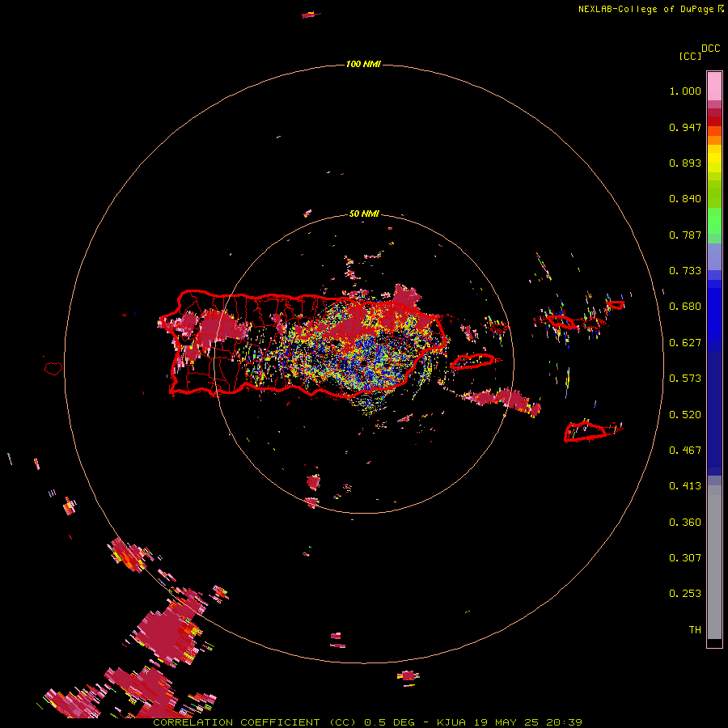728x728 pixels.
Task: Click the 0.947 scale value
Action: tap(685, 127)
